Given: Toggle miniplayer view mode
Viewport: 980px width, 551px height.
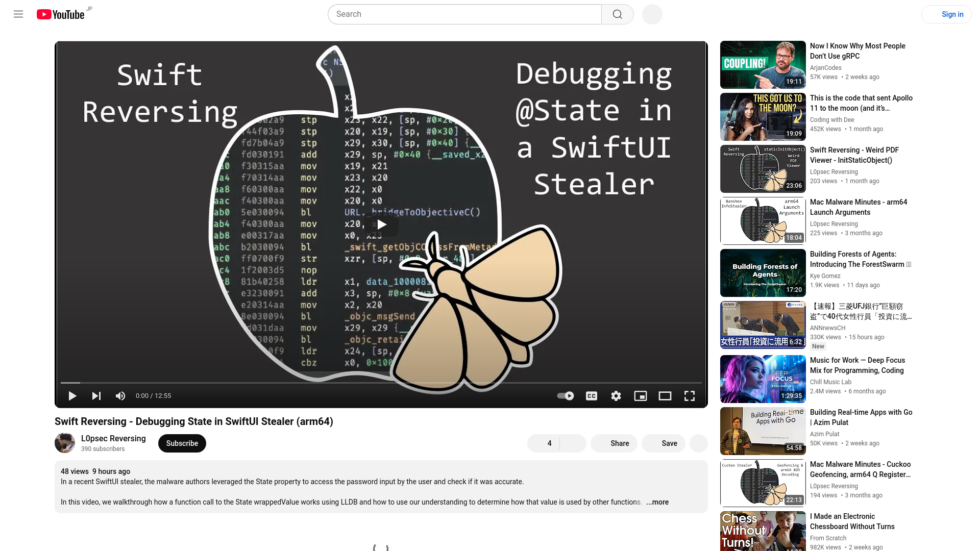Looking at the screenshot, I should pos(641,396).
